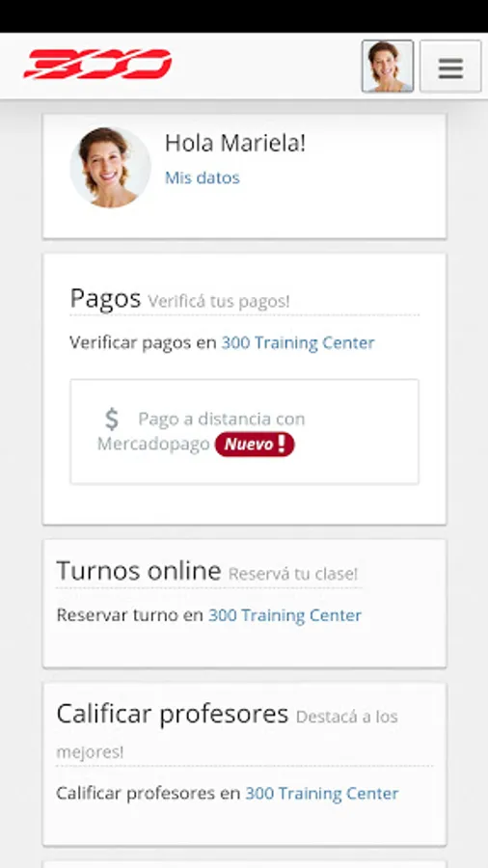Screen dimensions: 488x868
Task: Click dollar sign icon for Mercadopago payment
Action: [112, 420]
